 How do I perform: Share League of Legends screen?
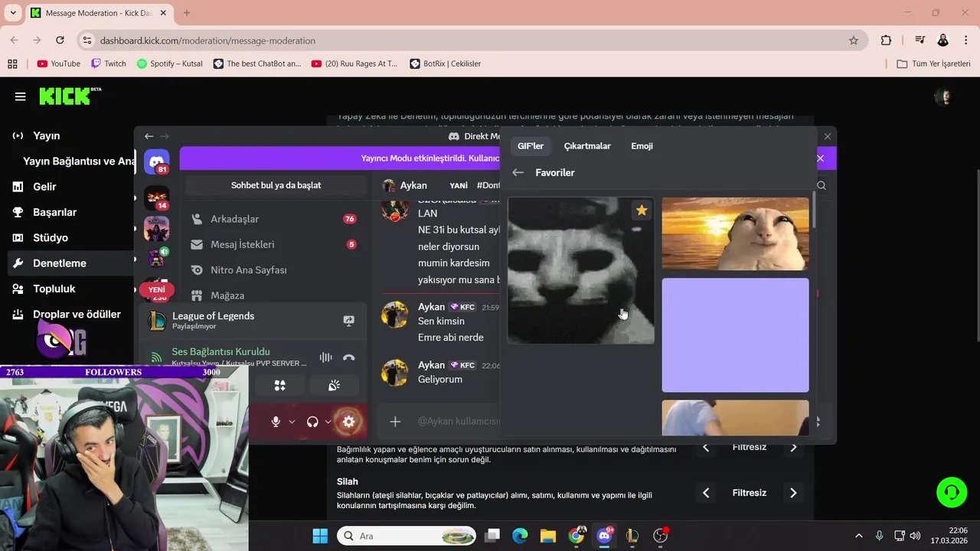pyautogui.click(x=349, y=321)
